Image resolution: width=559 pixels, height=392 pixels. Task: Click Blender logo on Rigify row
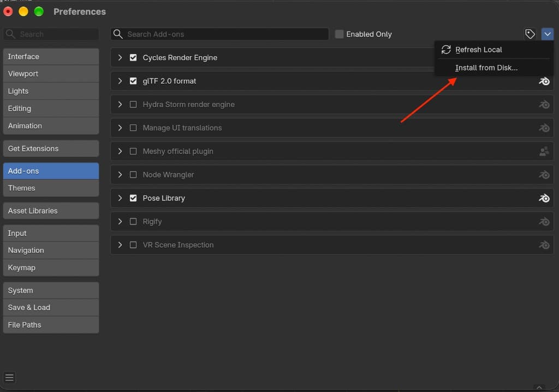544,222
